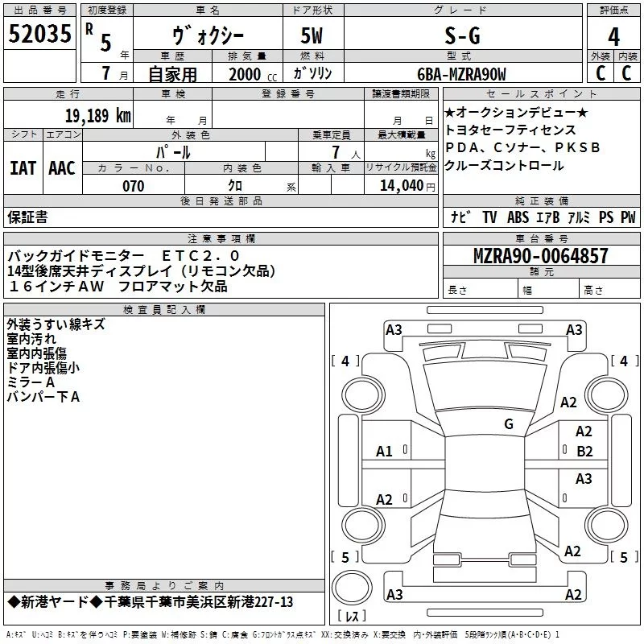Select the 譲渡書類期限 header
Viewport: 644px width, 644px height.
(x=401, y=94)
